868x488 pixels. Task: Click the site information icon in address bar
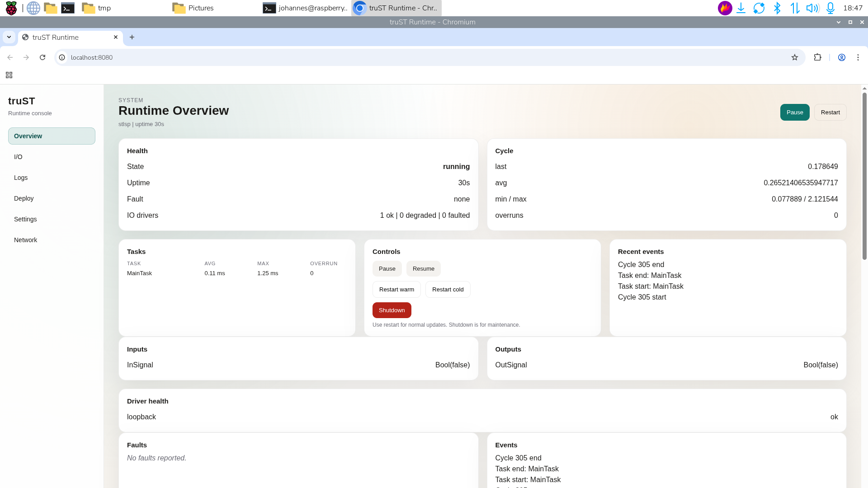(x=61, y=57)
